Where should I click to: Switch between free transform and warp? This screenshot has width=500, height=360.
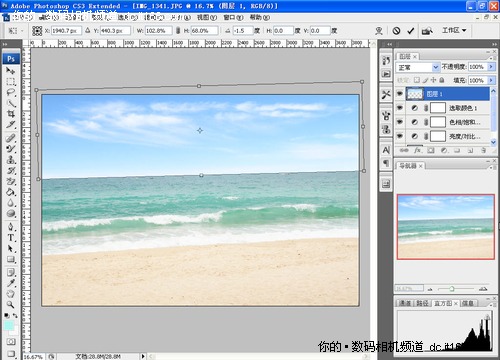[379, 31]
